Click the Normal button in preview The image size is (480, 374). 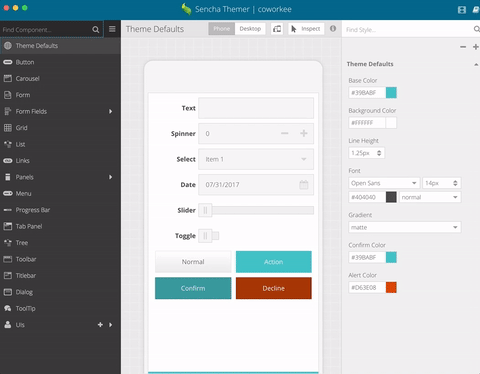pyautogui.click(x=193, y=262)
